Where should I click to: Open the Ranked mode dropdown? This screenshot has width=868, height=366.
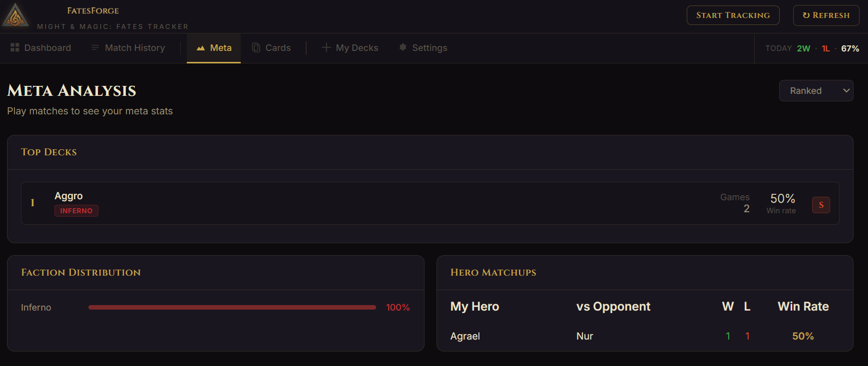pyautogui.click(x=816, y=90)
